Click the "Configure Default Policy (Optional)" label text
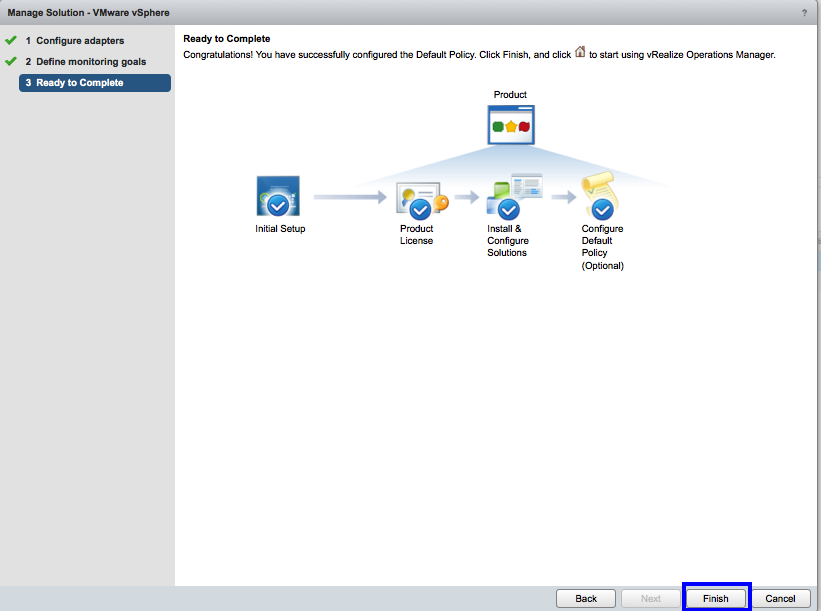 point(602,247)
